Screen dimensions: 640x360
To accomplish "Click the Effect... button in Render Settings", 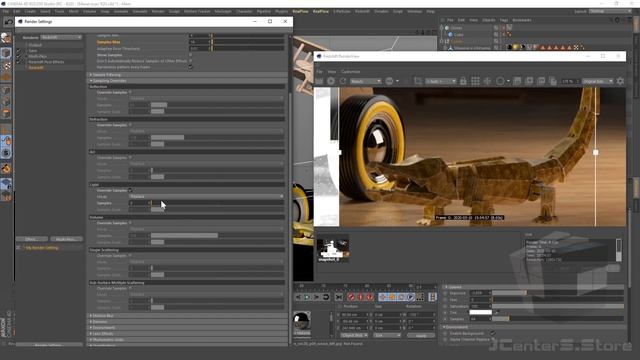I will [x=31, y=239].
